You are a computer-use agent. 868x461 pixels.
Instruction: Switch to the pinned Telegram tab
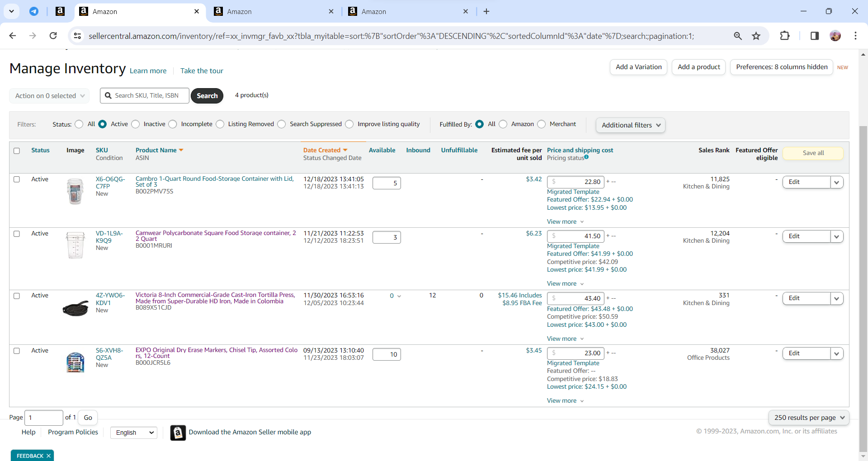[34, 11]
